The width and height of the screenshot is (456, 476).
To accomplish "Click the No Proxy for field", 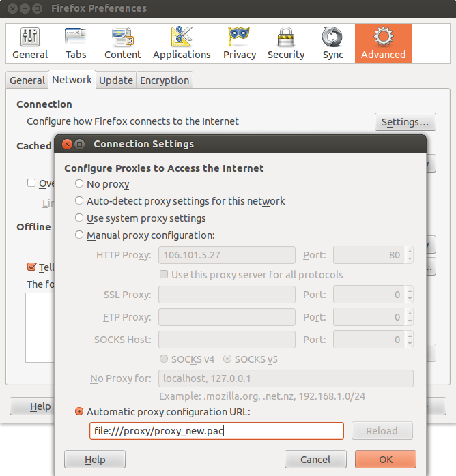I will 286,378.
